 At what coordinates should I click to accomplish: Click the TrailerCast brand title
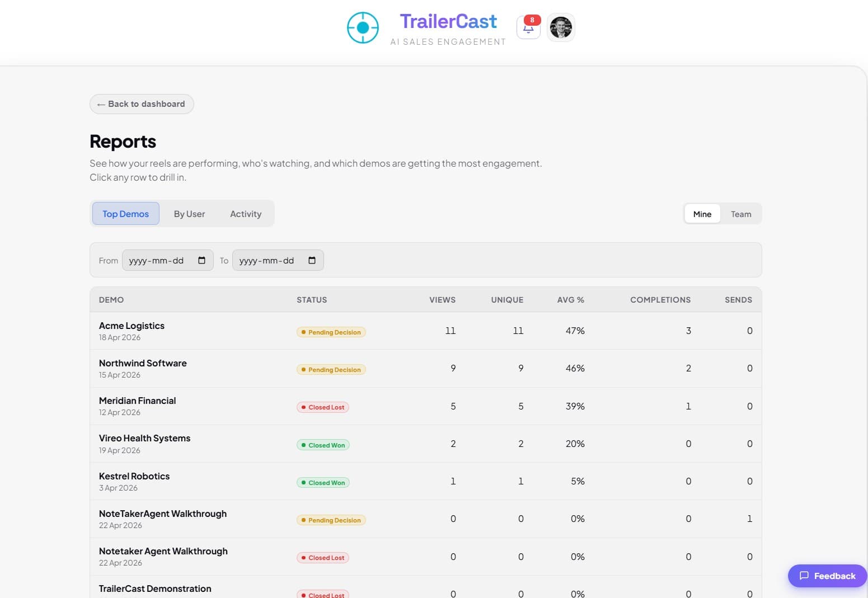pos(448,21)
